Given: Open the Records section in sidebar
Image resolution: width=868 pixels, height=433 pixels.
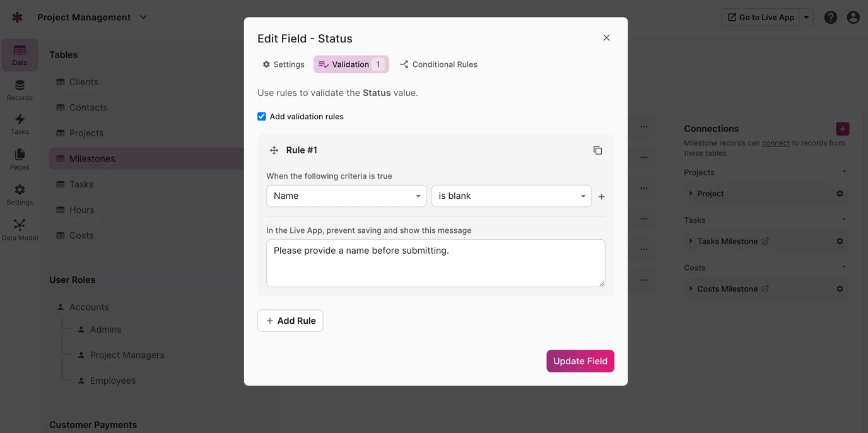Looking at the screenshot, I should 20,90.
